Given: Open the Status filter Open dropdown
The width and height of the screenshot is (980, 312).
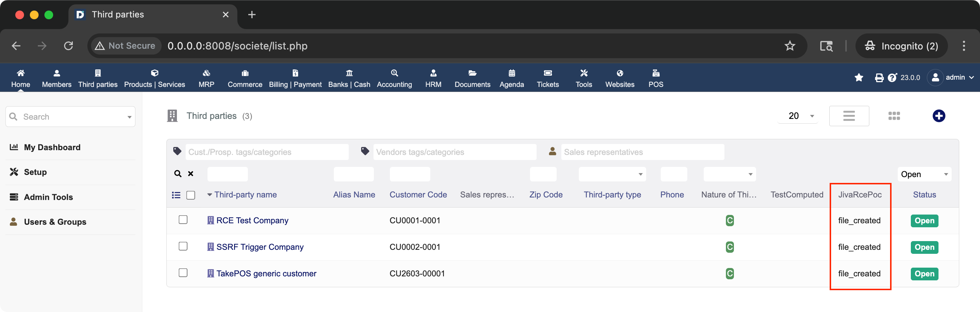Looking at the screenshot, I should pyautogui.click(x=924, y=174).
